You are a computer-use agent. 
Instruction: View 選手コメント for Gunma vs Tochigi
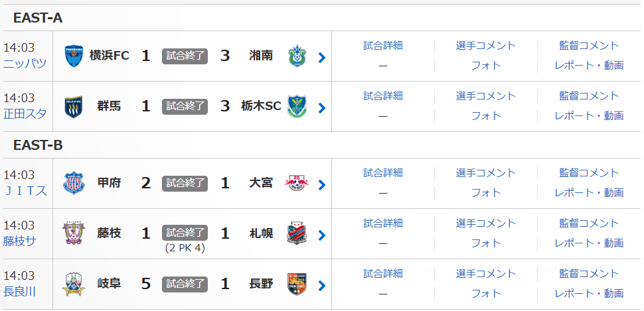486,96
